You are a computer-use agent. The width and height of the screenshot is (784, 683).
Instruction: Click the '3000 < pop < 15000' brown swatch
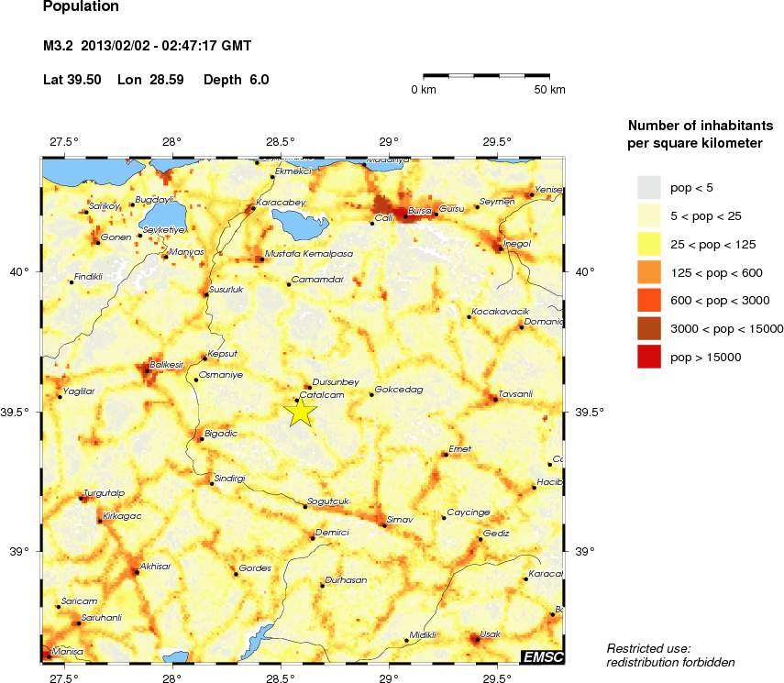click(649, 328)
